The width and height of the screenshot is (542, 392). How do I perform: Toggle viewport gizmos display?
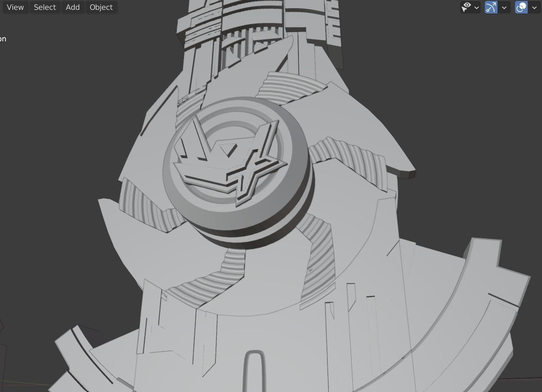coord(491,7)
